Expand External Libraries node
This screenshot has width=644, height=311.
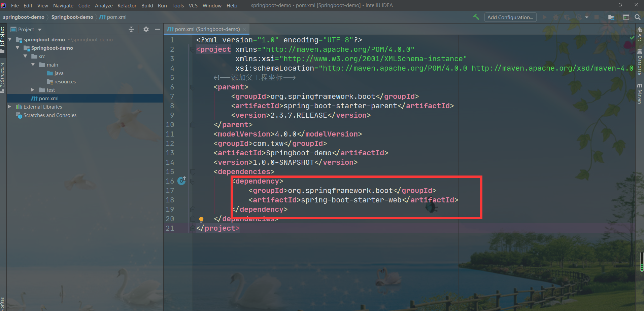tap(9, 107)
